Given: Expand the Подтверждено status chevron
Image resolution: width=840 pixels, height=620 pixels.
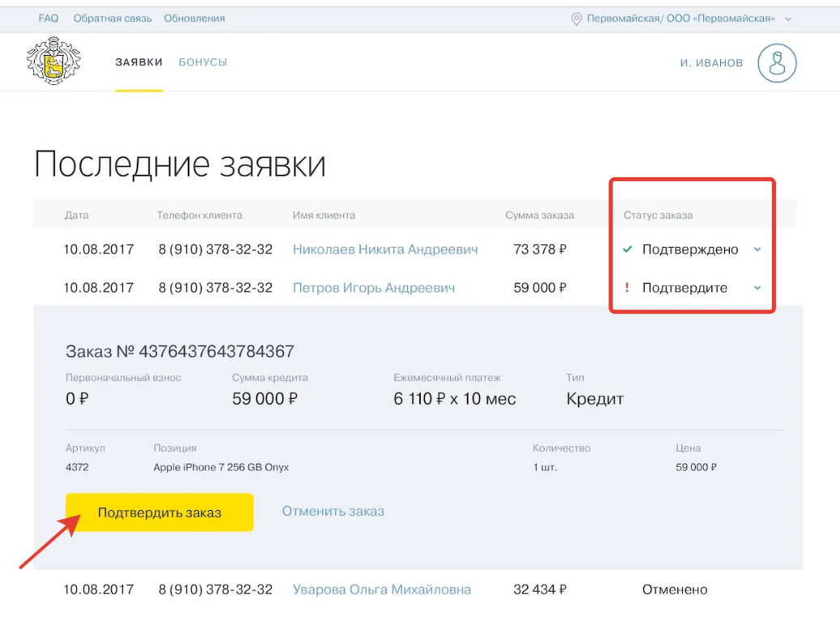Looking at the screenshot, I should 757,249.
